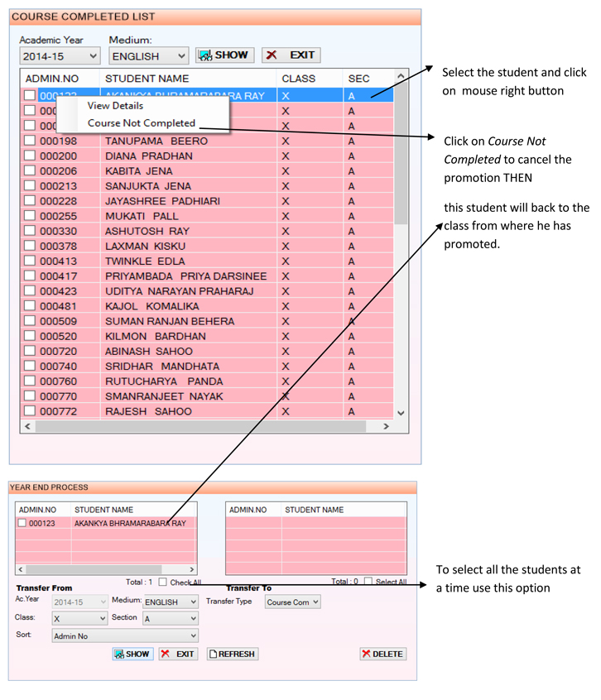Open the Class X dropdown
Image resolution: width=601 pixels, height=700 pixels.
click(80, 618)
